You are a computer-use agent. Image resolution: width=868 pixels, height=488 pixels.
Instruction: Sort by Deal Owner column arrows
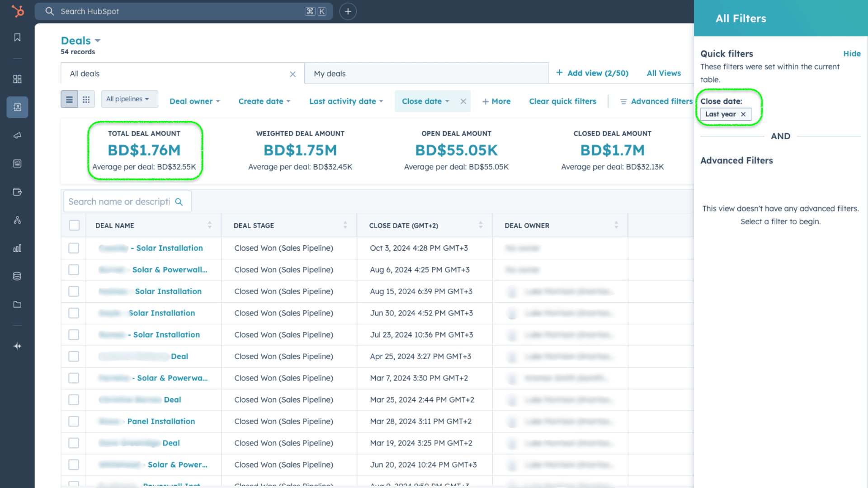(616, 225)
